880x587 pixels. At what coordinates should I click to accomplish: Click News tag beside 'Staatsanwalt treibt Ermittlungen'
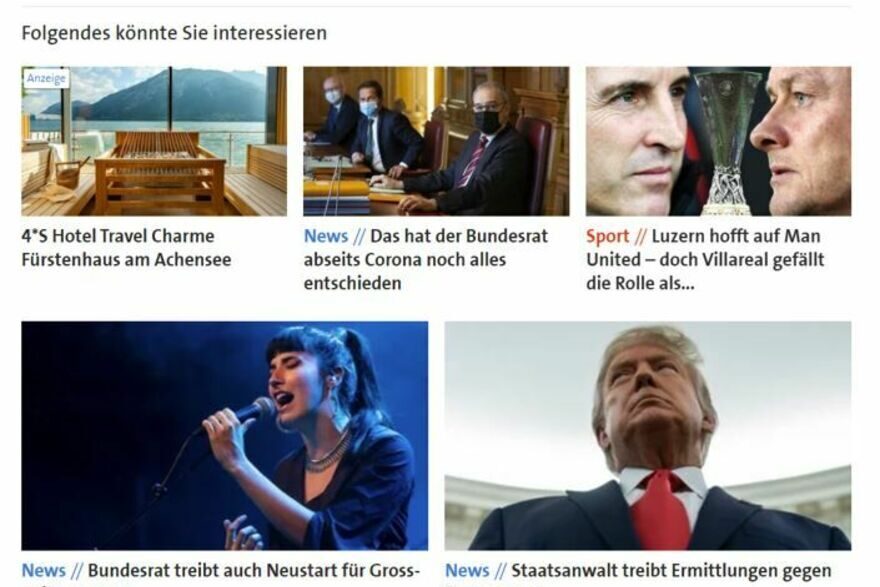pyautogui.click(x=467, y=571)
